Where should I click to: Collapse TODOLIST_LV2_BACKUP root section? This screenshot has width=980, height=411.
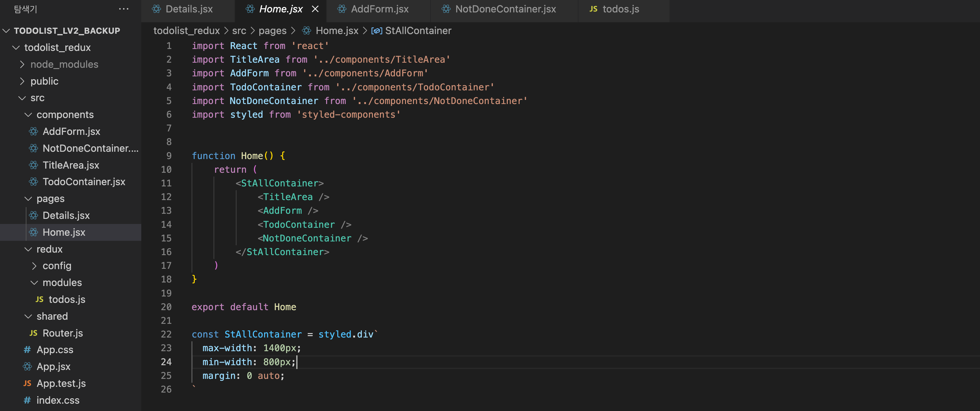click(6, 31)
